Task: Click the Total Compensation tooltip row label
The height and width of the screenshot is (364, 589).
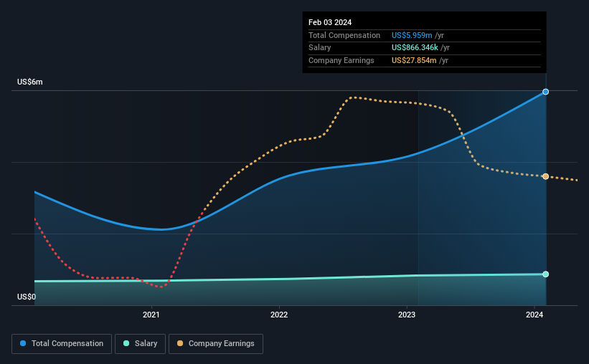Action: [344, 35]
